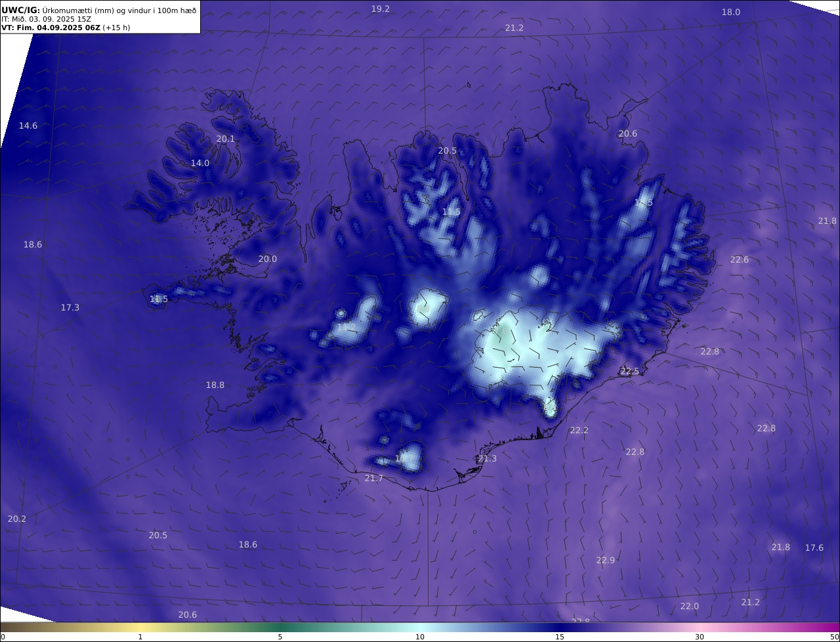840x642 pixels.
Task: Click the 22.5 value label
Action: 630,371
